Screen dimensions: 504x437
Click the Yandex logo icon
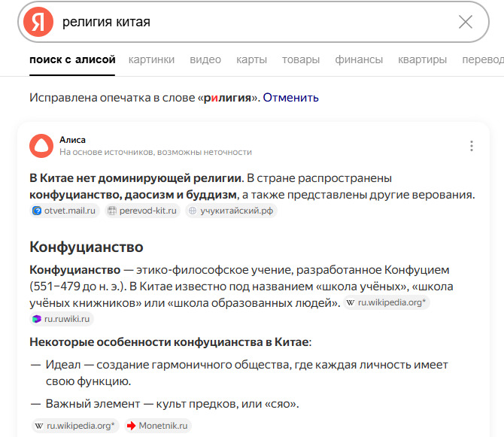pyautogui.click(x=38, y=22)
